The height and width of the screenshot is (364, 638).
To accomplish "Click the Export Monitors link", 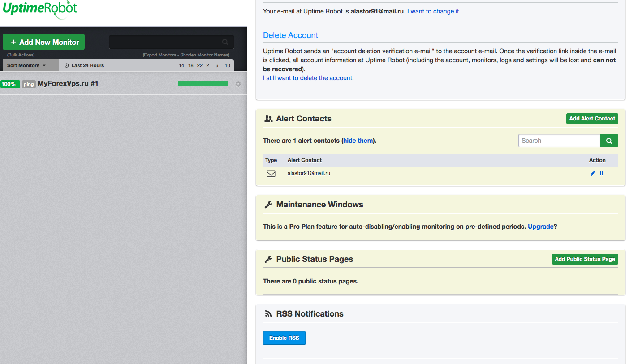I will (x=159, y=55).
